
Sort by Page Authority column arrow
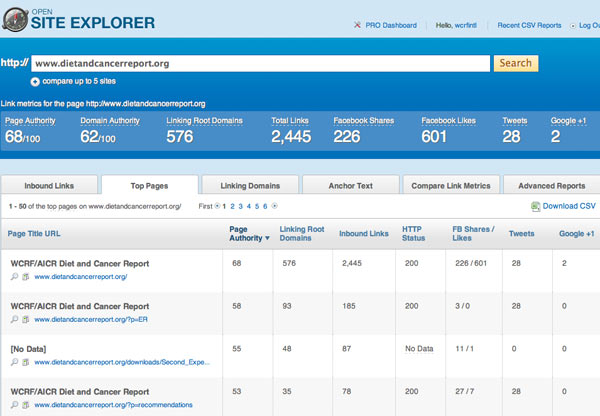pos(267,238)
